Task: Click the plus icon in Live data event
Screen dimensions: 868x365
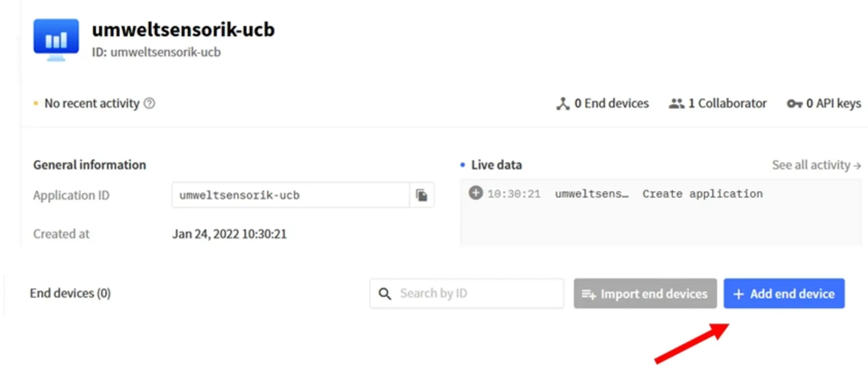Action: tap(476, 193)
